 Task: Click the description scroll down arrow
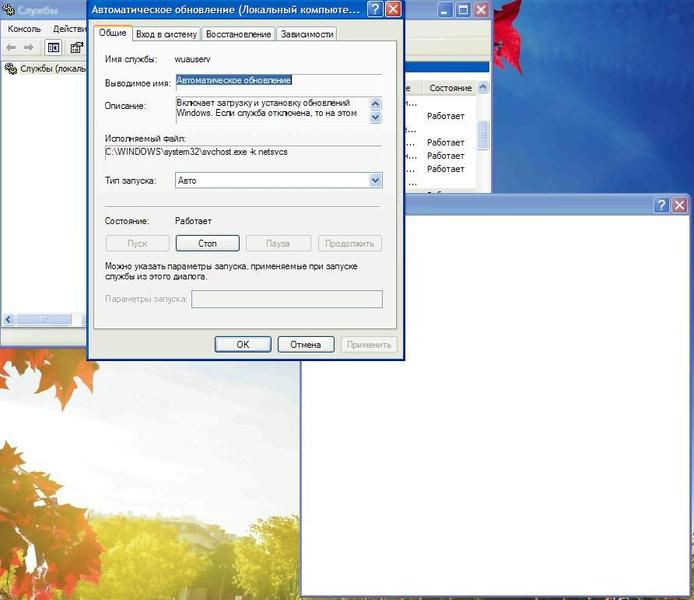point(375,117)
